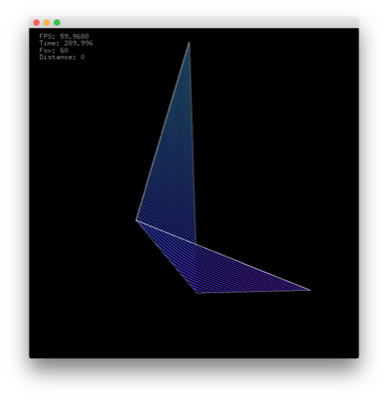388x400 pixels.
Task: Click the bottom edge of the purple triangle
Action: pos(254,292)
